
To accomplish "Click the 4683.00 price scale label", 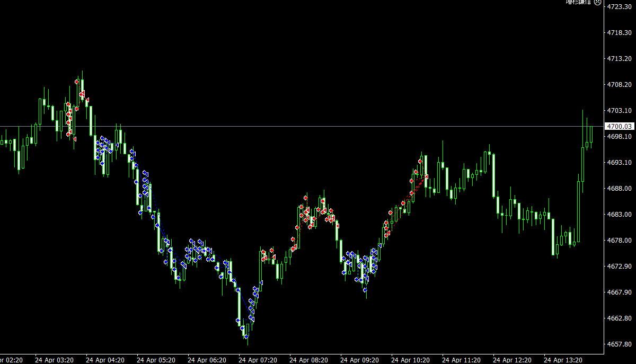I will click(x=619, y=214).
